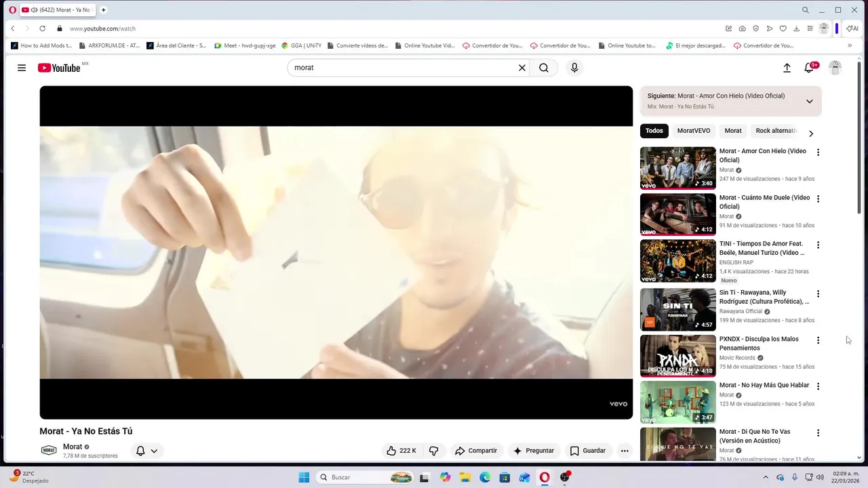Clear the search box with X
Screen dimensions: 868x488
pyautogui.click(x=522, y=68)
